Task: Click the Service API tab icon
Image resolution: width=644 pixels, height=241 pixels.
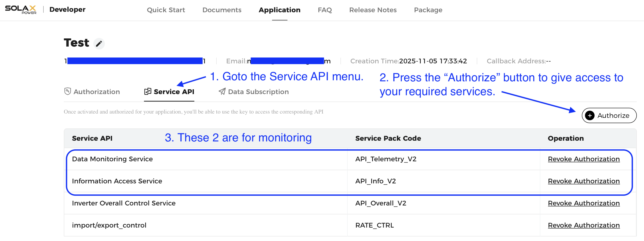Action: coord(148,91)
